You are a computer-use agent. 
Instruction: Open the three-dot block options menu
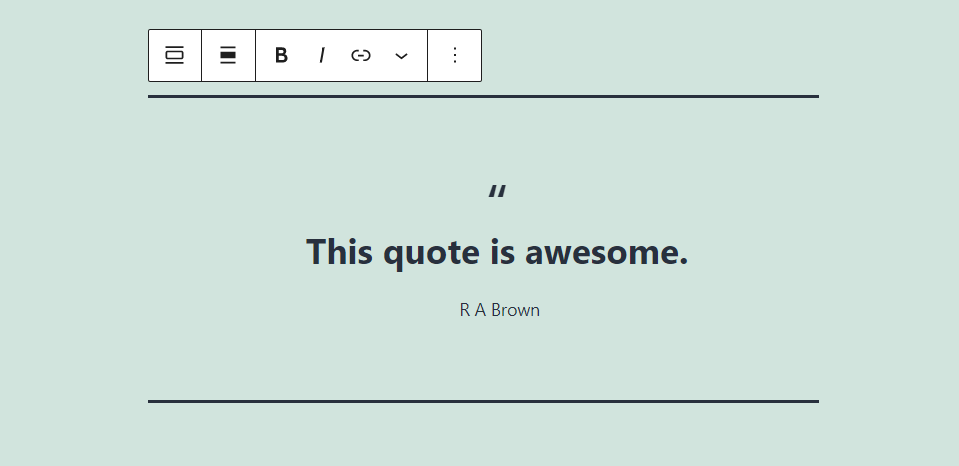coord(454,55)
